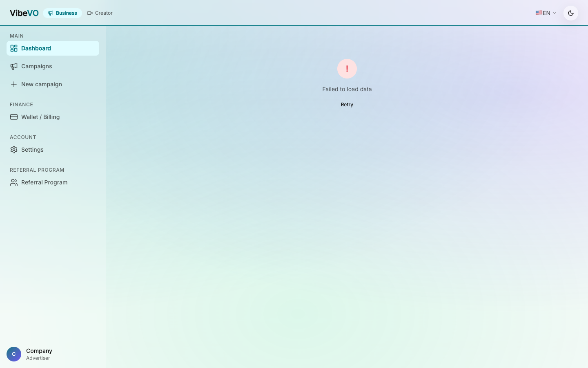Open the EN language dropdown
The height and width of the screenshot is (368, 588).
click(546, 13)
